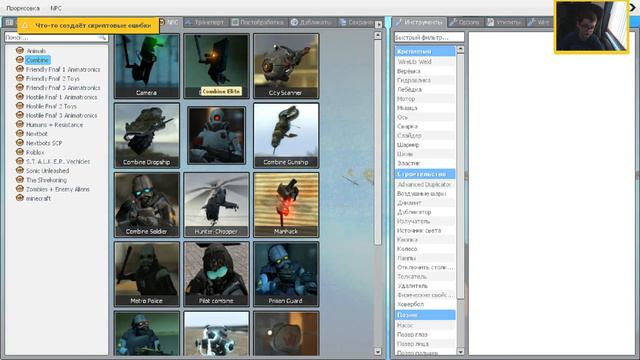Switch to the NPC spawn tab

click(x=169, y=22)
